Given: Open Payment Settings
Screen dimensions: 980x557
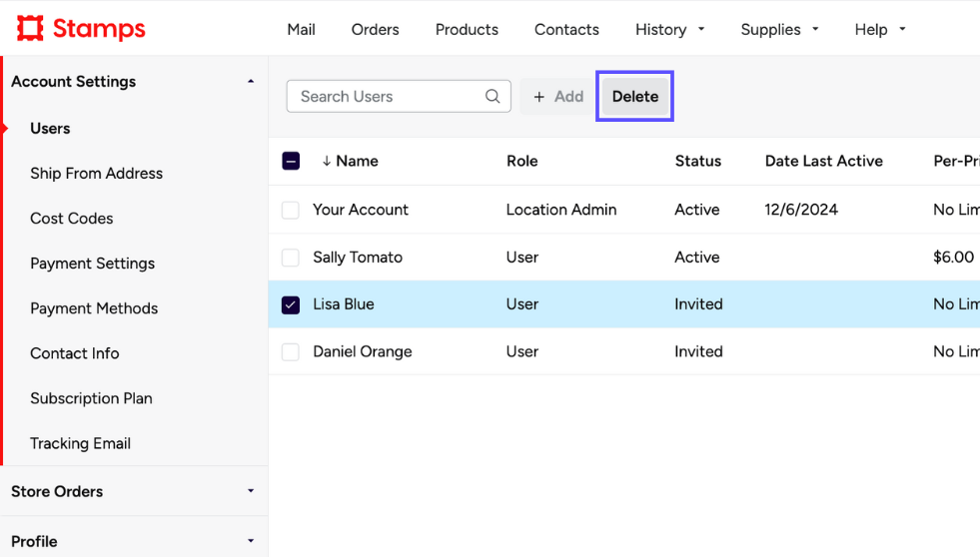Looking at the screenshot, I should [93, 264].
